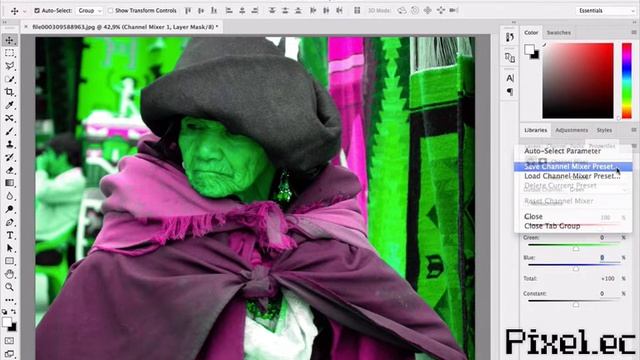Select the Crop tool

[x=9, y=92]
